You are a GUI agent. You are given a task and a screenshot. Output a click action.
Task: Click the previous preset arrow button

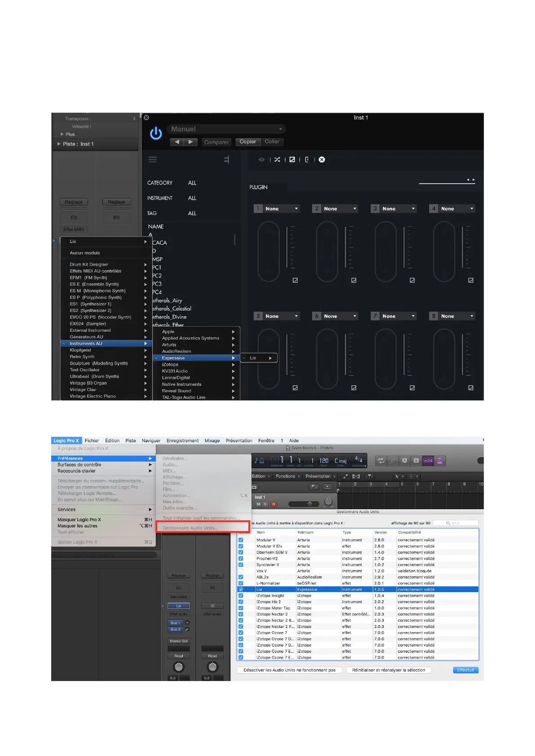177,142
